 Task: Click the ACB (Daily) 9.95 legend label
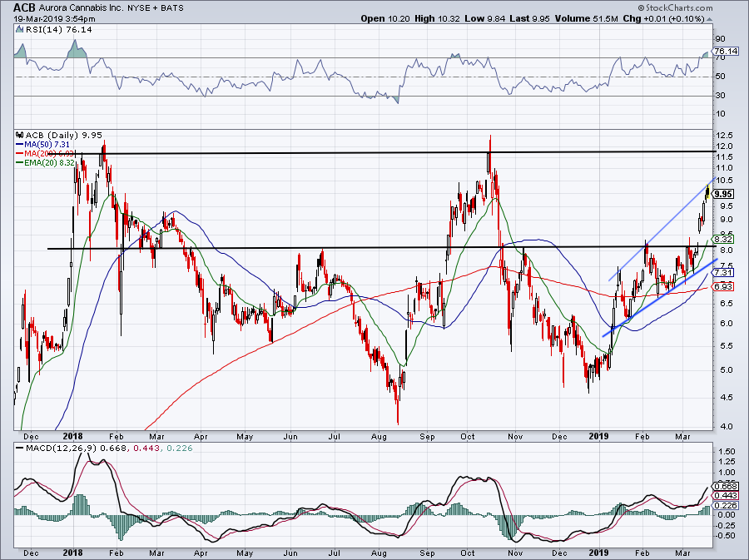63,135
